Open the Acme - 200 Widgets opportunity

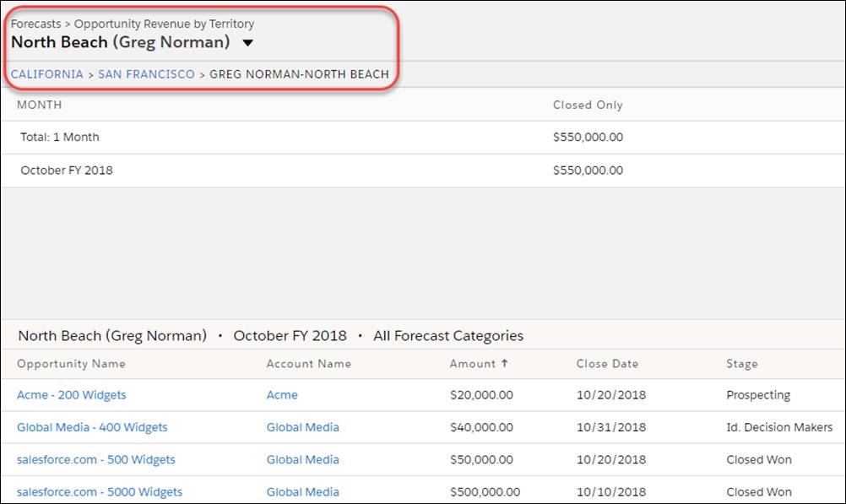click(71, 395)
